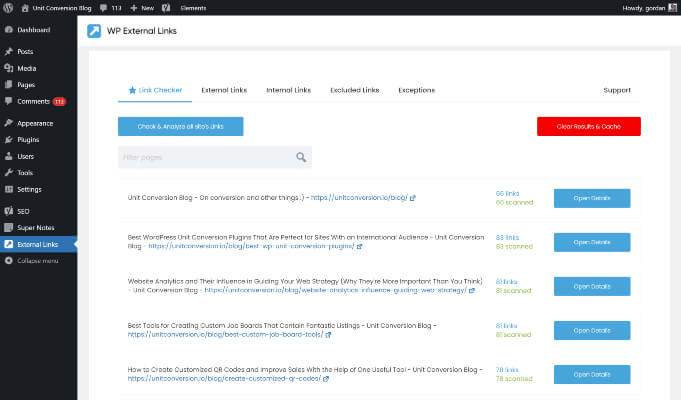Open Details for Custom Job Boards row
The image size is (681, 400).
(x=592, y=331)
